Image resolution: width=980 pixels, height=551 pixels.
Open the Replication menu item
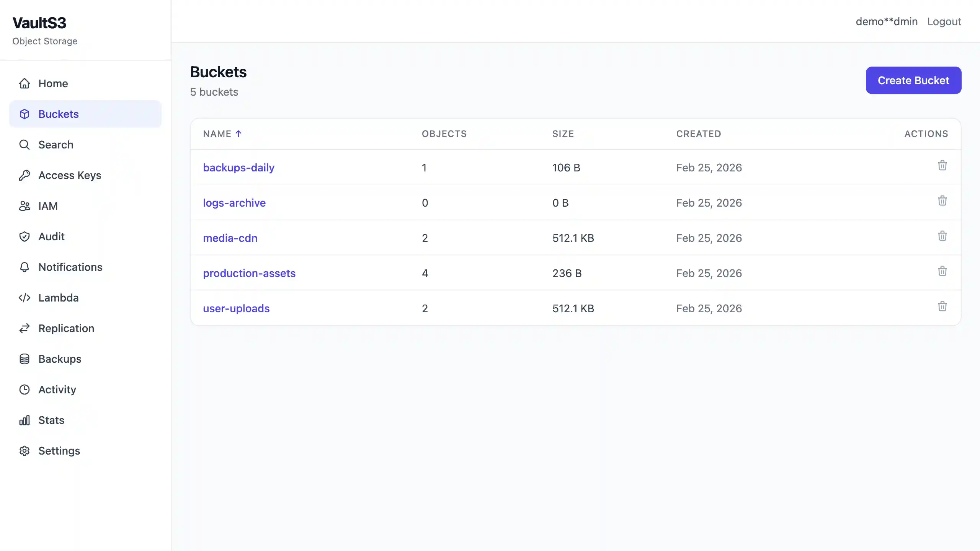(x=66, y=328)
